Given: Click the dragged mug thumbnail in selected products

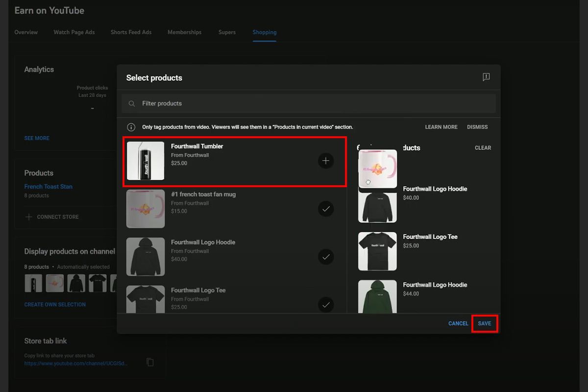Looking at the screenshot, I should [378, 169].
